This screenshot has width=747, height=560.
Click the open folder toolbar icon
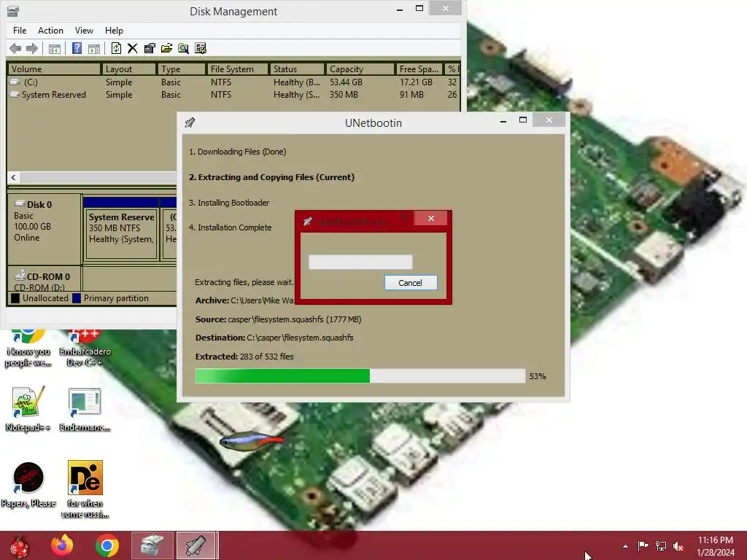point(166,48)
